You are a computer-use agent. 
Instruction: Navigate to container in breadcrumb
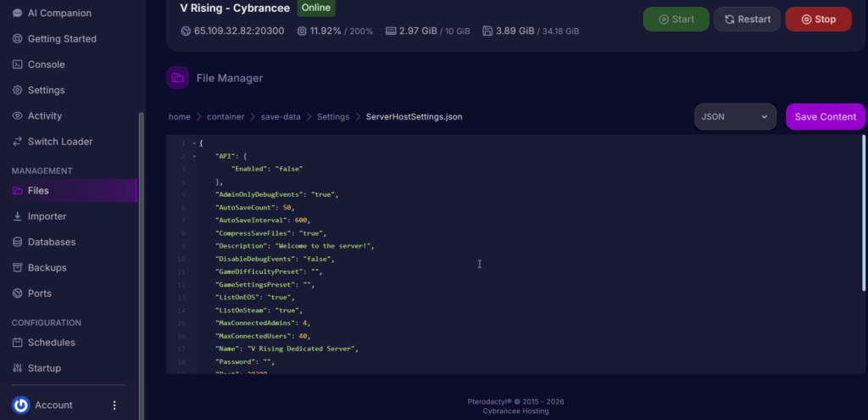[225, 117]
